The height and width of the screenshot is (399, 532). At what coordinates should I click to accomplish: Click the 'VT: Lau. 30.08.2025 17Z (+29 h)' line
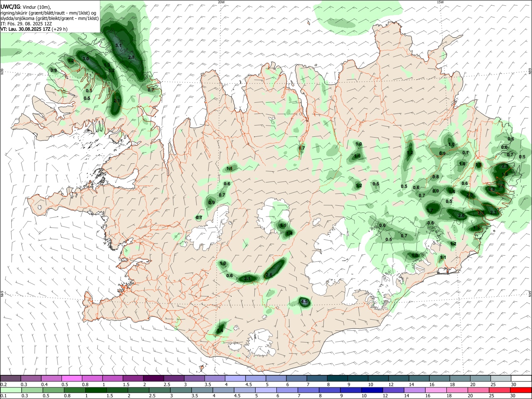tap(34, 29)
